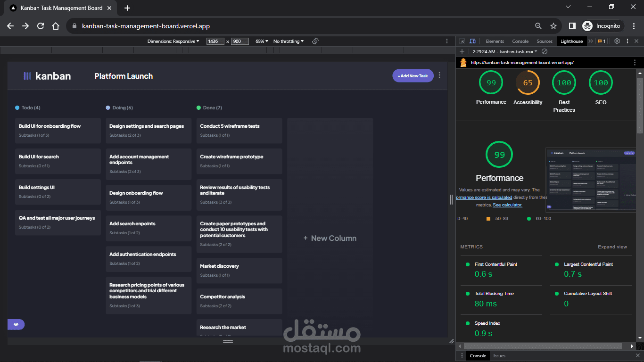Bookmark this page with the star icon
Viewport: 644px width, 362px height.
pos(553,26)
